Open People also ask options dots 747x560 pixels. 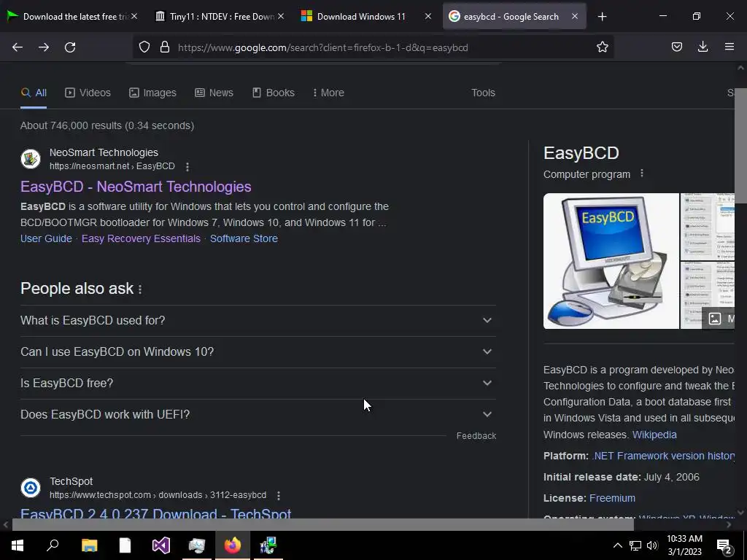(140, 289)
